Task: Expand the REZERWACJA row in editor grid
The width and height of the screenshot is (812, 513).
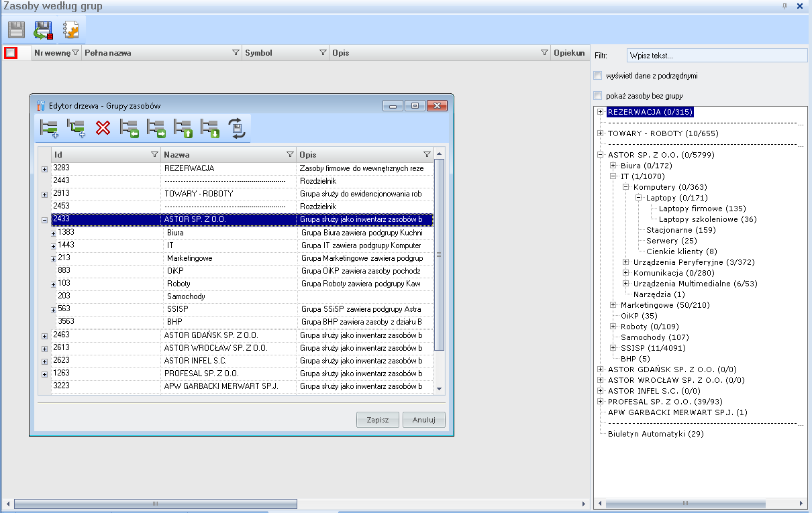Action: 44,169
